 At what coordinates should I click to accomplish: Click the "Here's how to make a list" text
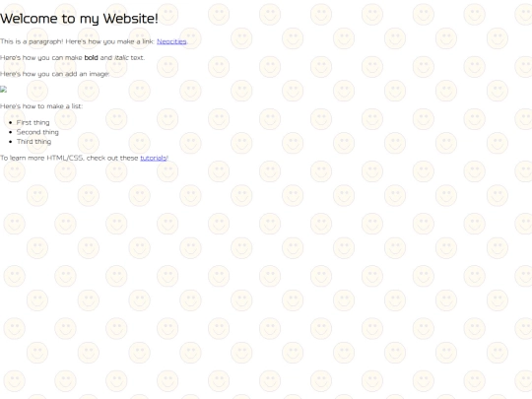(41, 106)
